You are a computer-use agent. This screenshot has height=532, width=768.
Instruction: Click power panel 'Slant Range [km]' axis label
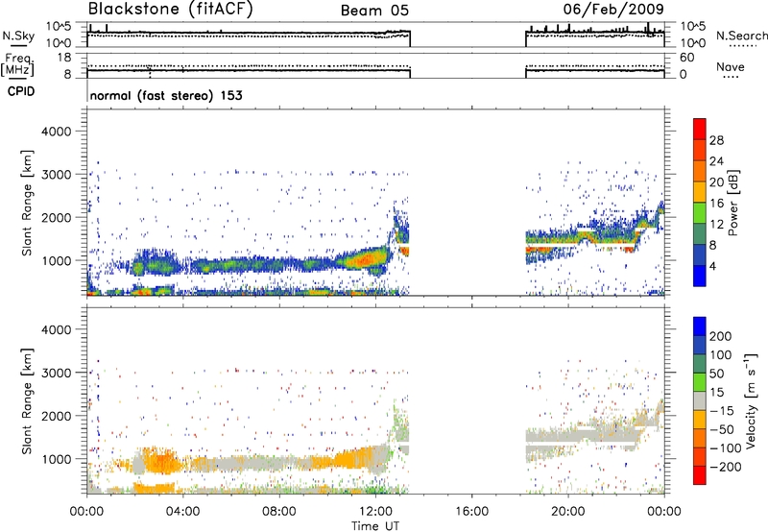point(27,203)
